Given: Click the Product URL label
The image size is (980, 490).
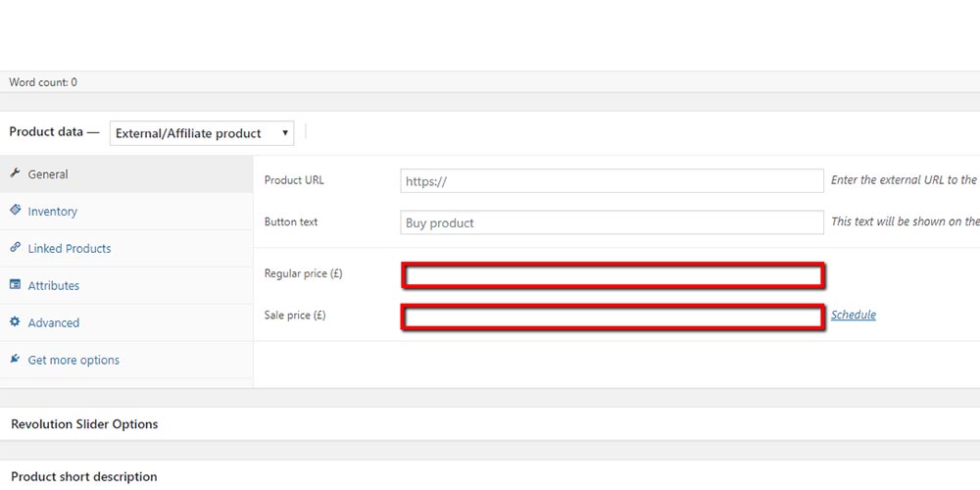Looking at the screenshot, I should [x=294, y=180].
